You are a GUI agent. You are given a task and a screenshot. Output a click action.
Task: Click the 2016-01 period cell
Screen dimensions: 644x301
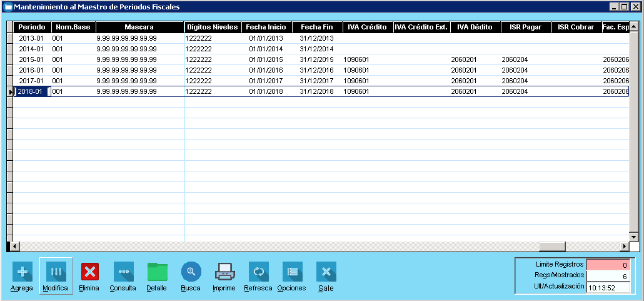31,70
